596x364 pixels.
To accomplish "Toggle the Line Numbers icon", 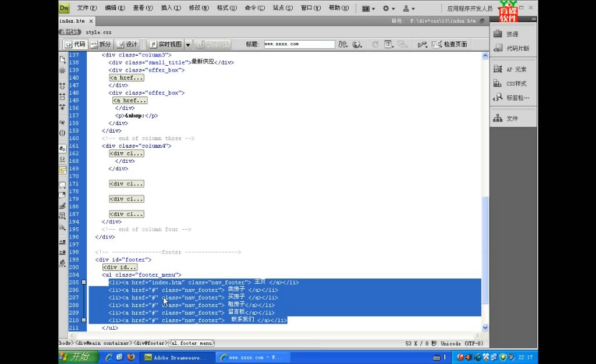I will pyautogui.click(x=62, y=148).
